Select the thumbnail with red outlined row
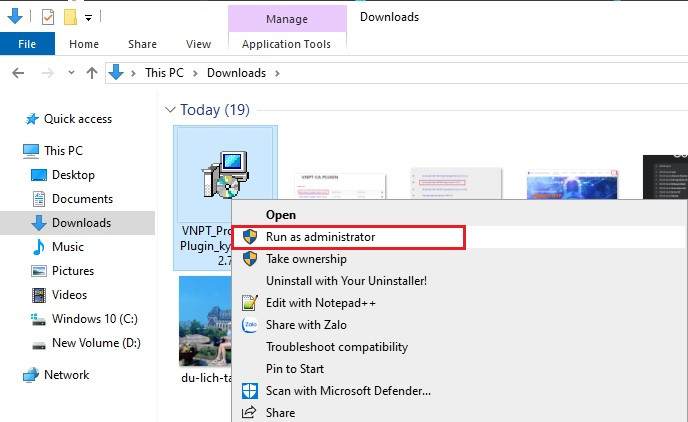The height and width of the screenshot is (422, 688). tap(456, 183)
